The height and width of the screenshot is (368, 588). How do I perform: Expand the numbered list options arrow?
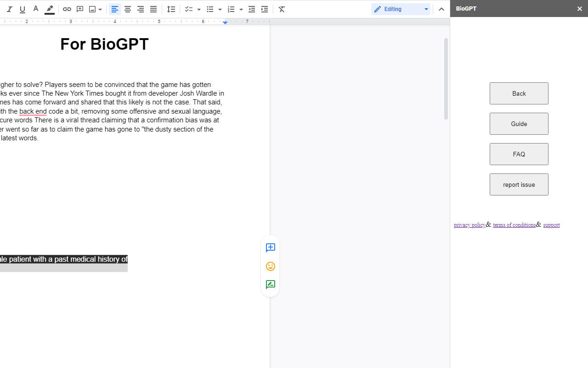click(241, 9)
